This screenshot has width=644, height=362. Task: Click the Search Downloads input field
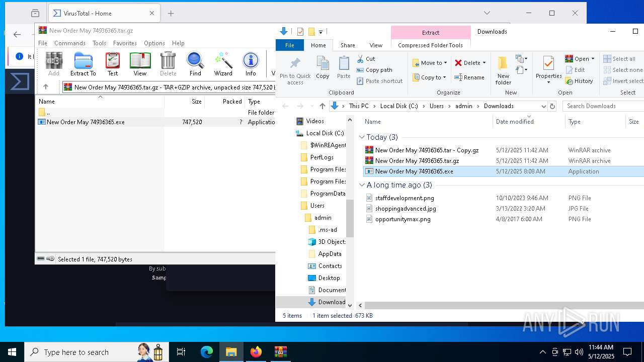tap(603, 106)
